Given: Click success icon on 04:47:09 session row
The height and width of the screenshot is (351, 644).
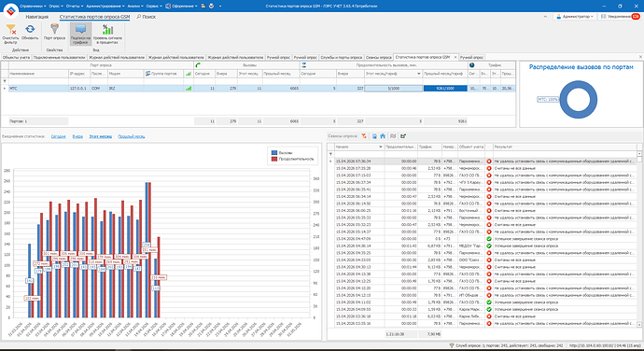Looking at the screenshot, I should coord(489,239).
